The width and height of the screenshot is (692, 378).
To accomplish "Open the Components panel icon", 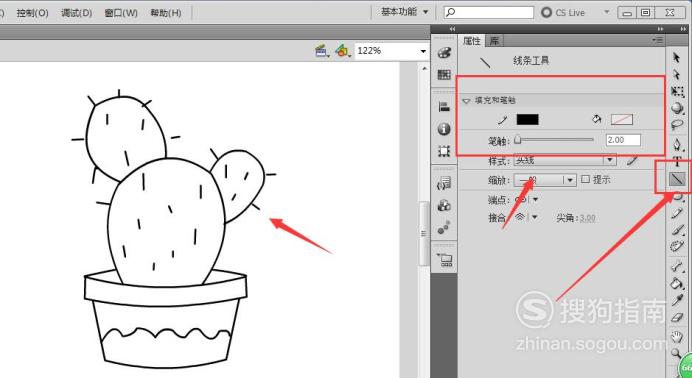I will (x=444, y=206).
